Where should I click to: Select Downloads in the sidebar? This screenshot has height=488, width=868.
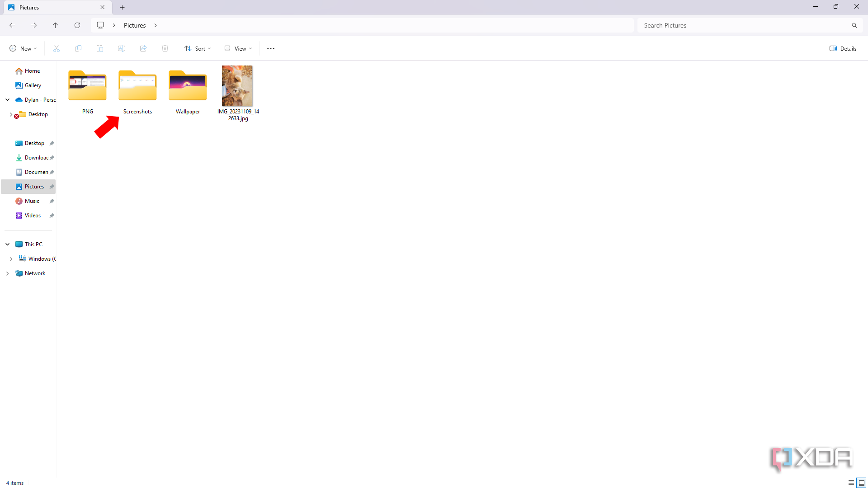(37, 157)
